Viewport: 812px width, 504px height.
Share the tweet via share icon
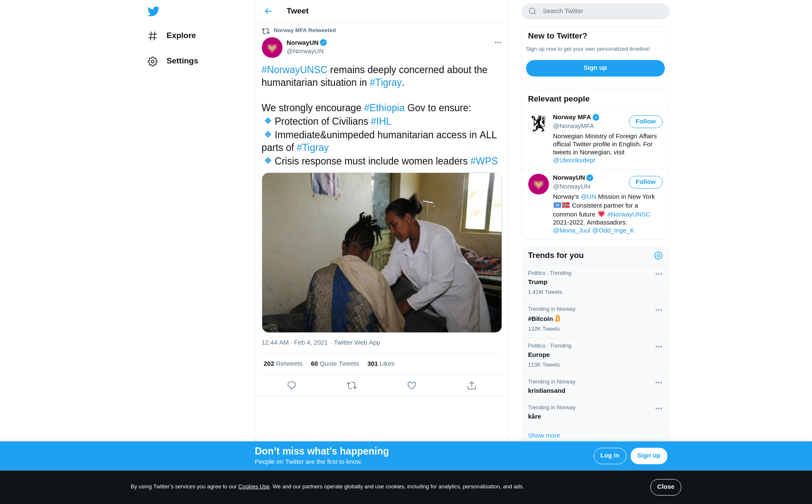point(472,385)
